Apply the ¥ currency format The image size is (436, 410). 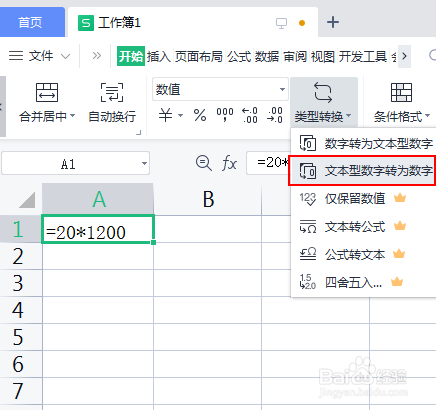(x=165, y=115)
